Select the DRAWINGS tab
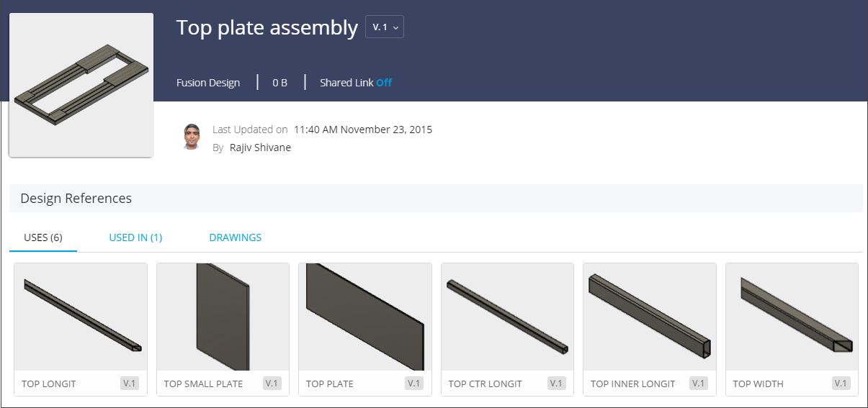Viewport: 868px width, 408px height. [235, 237]
